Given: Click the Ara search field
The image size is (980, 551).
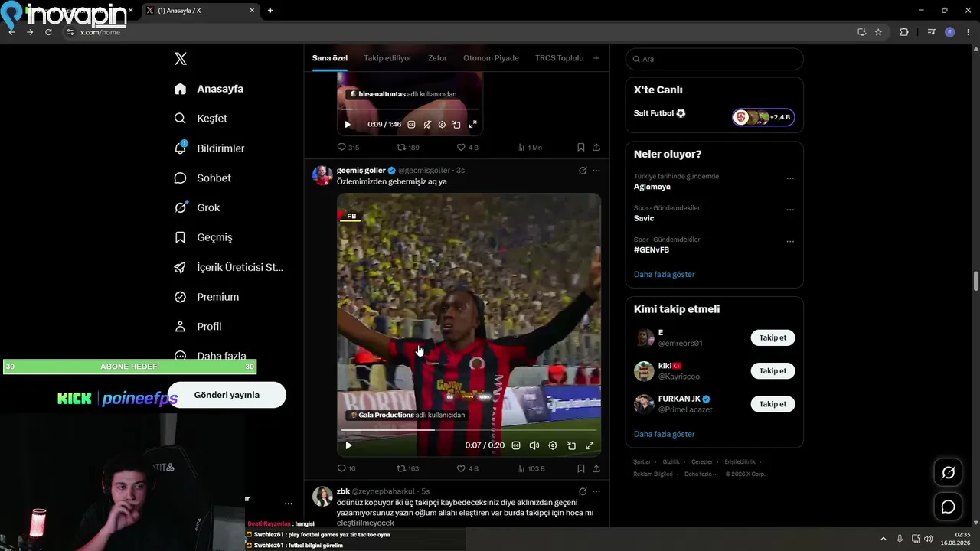Looking at the screenshot, I should [714, 59].
